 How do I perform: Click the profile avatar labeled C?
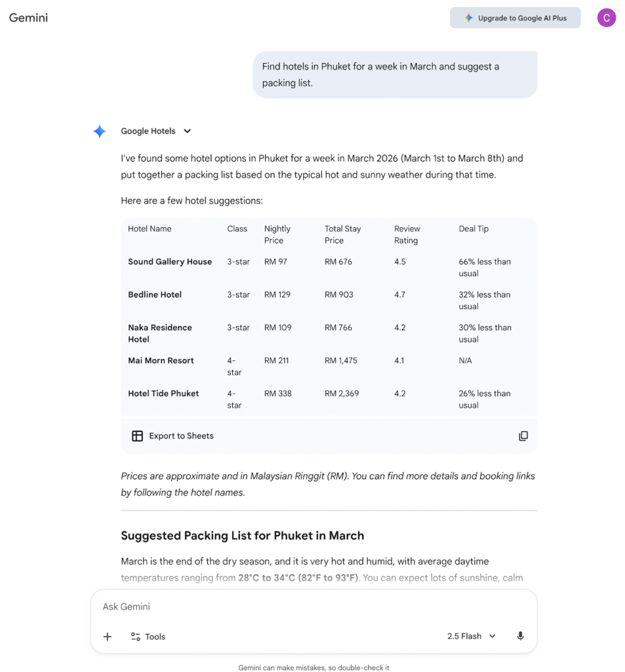(x=606, y=18)
